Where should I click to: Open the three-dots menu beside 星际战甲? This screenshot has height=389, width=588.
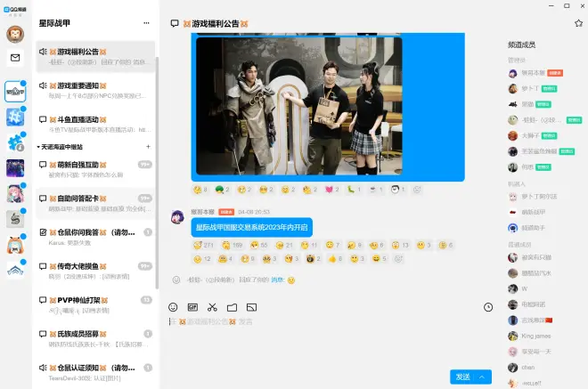click(x=146, y=22)
